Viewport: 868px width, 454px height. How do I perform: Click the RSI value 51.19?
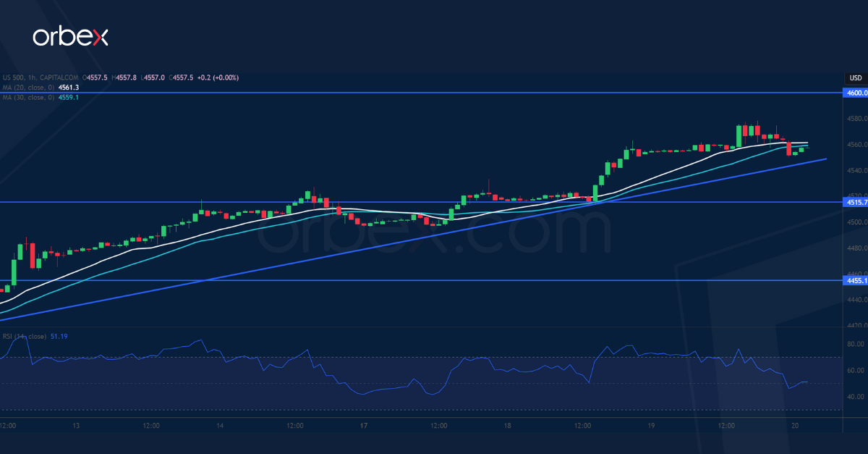point(60,337)
